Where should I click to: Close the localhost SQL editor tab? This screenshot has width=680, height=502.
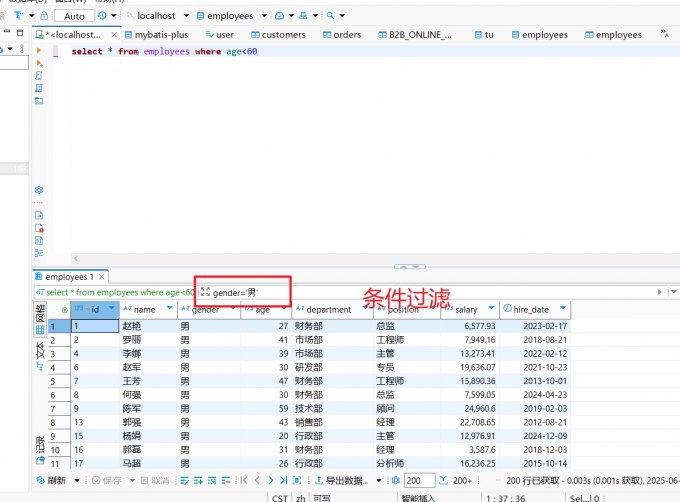(x=114, y=35)
